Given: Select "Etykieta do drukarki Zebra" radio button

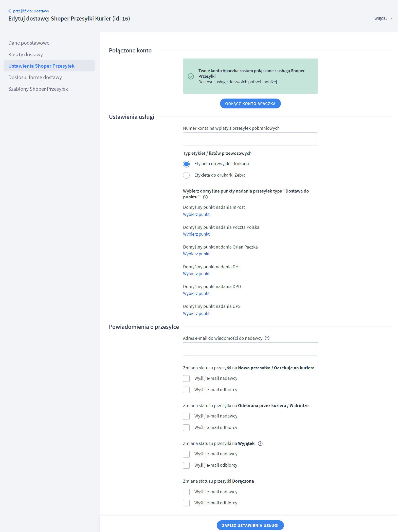Looking at the screenshot, I should click(186, 175).
